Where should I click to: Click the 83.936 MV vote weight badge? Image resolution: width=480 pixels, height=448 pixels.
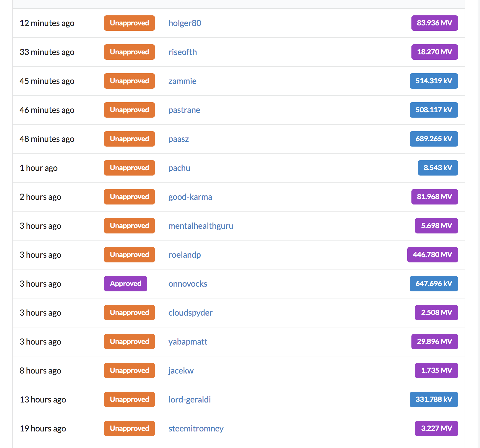[x=434, y=23]
